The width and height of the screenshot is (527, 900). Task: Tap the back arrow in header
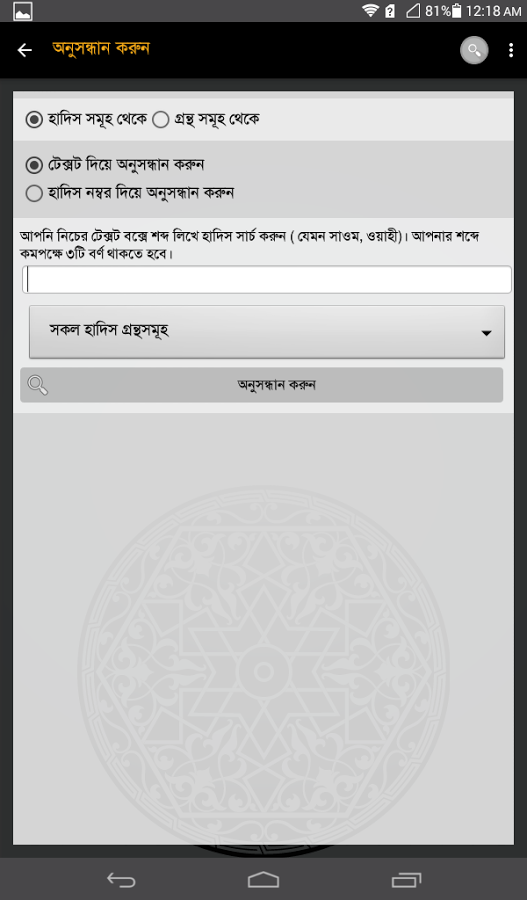tap(25, 51)
